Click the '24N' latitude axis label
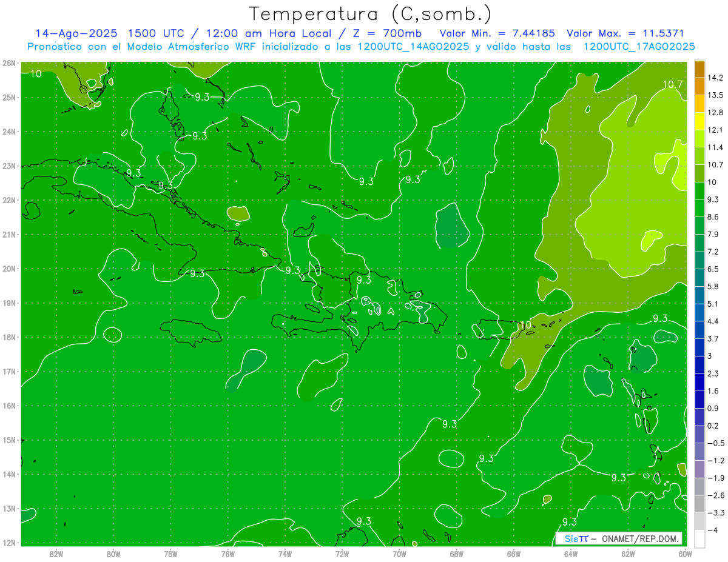The image size is (728, 562). [x=9, y=132]
